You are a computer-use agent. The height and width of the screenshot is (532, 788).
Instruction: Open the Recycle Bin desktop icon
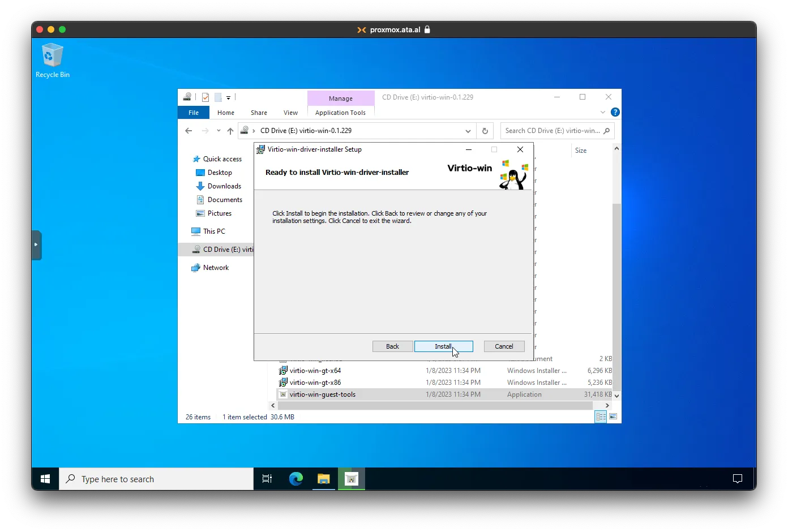[x=52, y=61]
